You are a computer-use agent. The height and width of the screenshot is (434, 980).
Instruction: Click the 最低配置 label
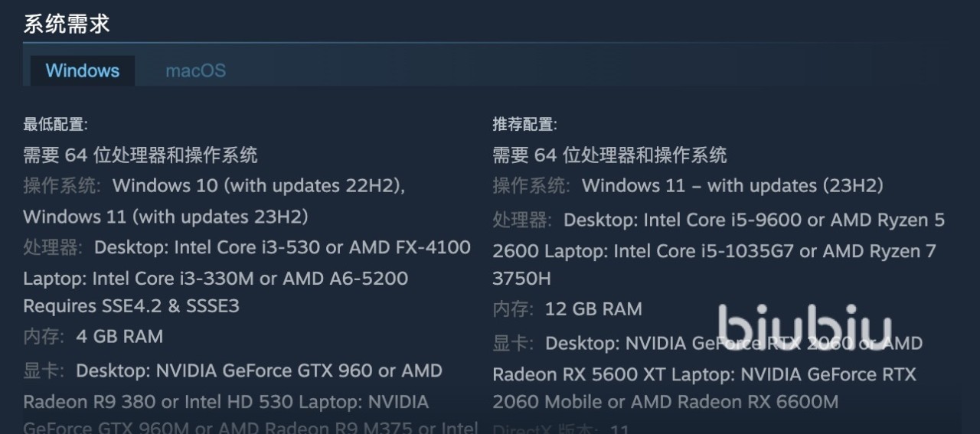(55, 124)
